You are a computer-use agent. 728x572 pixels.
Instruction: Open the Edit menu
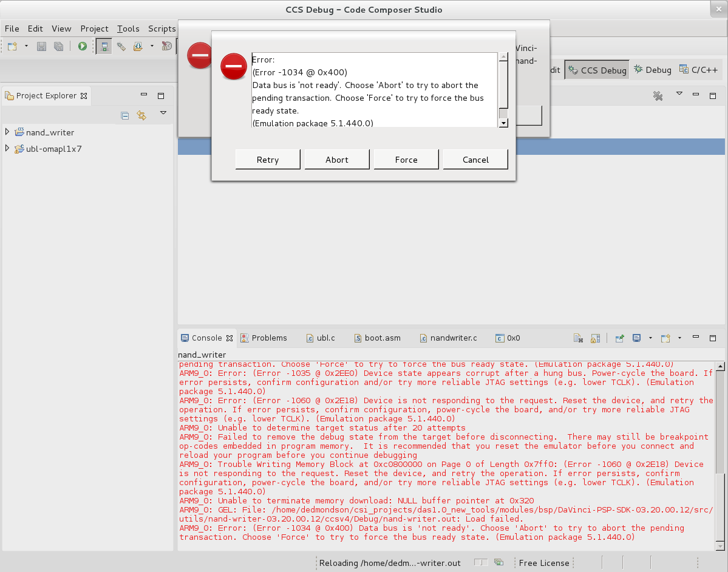35,29
